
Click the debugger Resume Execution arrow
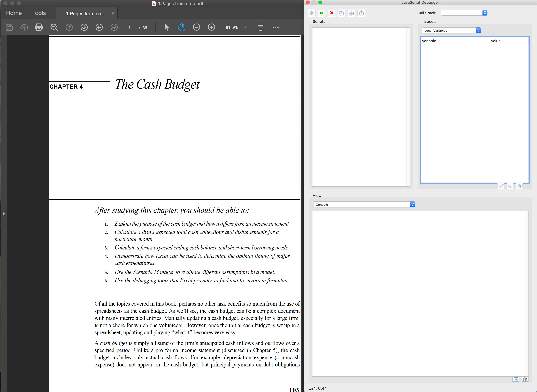pyautogui.click(x=312, y=13)
